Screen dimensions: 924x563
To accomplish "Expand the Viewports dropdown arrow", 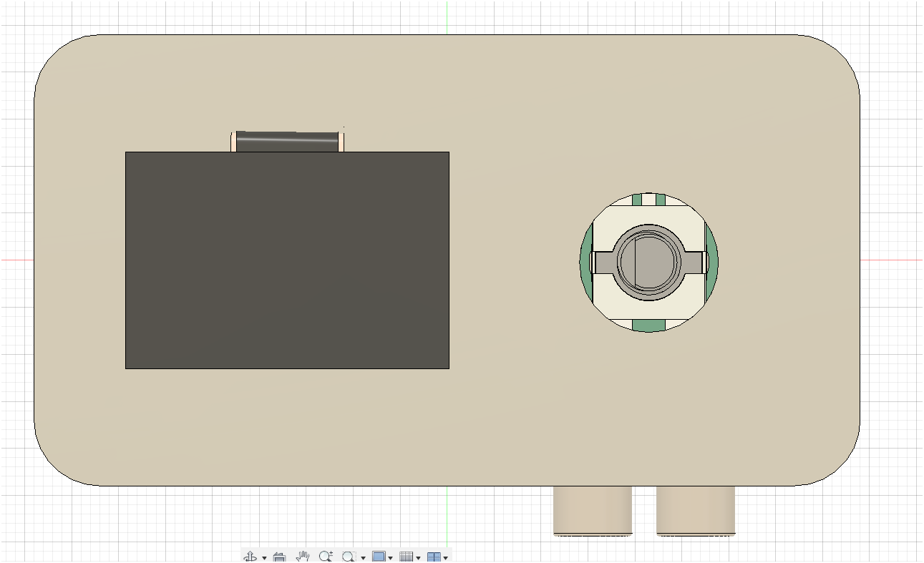I will [x=445, y=557].
